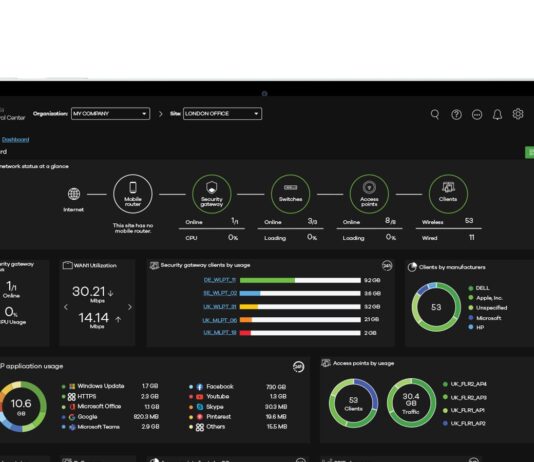Screen dimensions: 534x462
Task: Select the Access points circle
Action: (x=369, y=194)
